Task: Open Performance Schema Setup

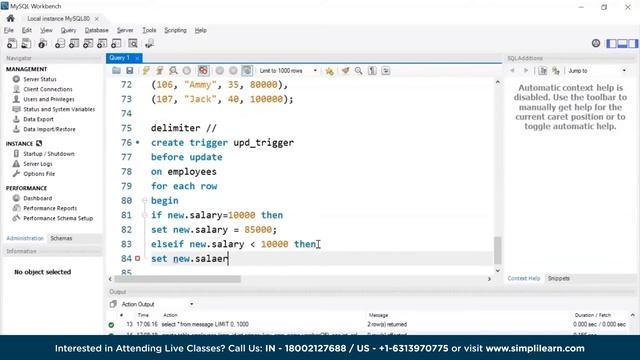Action: [58, 218]
